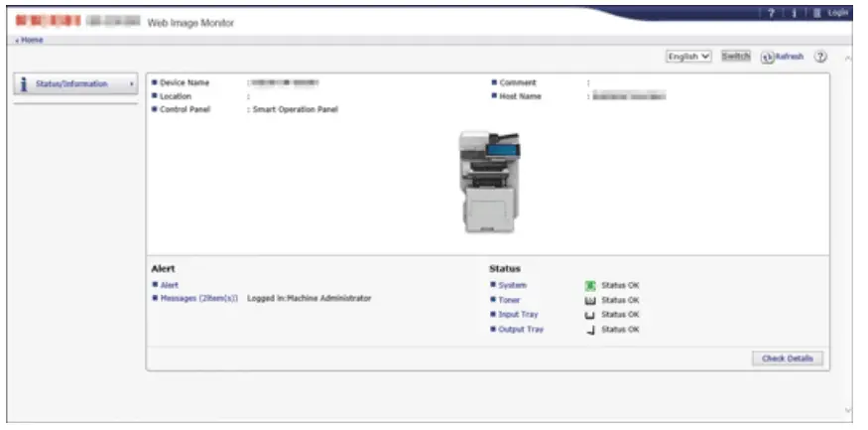The width and height of the screenshot is (868, 430).
Task: Click the Smart Operation Panel value text
Action: [x=295, y=109]
